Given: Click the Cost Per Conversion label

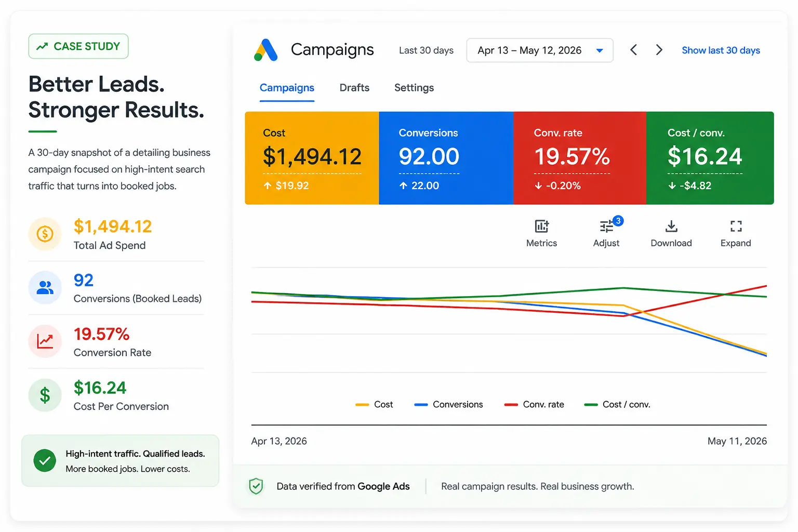Looking at the screenshot, I should pyautogui.click(x=121, y=406).
